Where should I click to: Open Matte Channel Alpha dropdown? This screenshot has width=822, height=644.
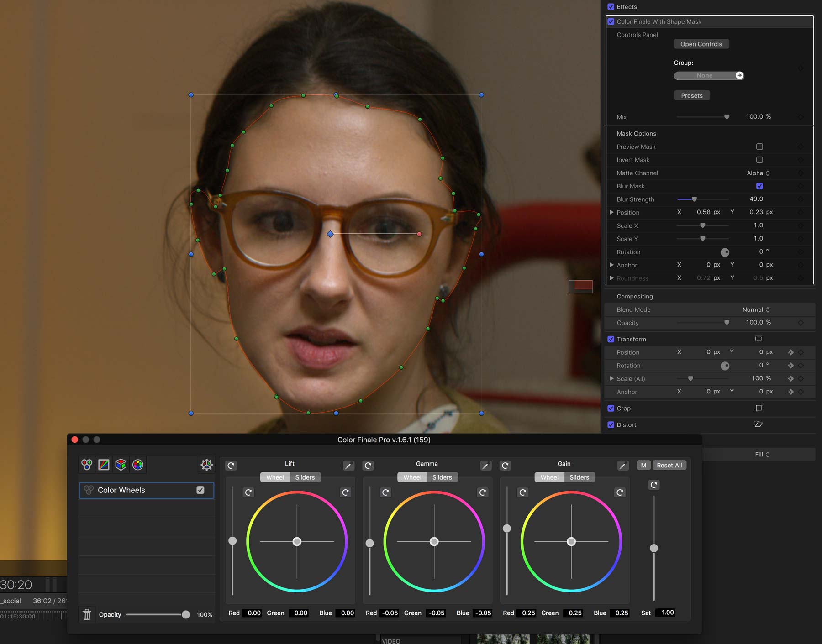tap(759, 173)
